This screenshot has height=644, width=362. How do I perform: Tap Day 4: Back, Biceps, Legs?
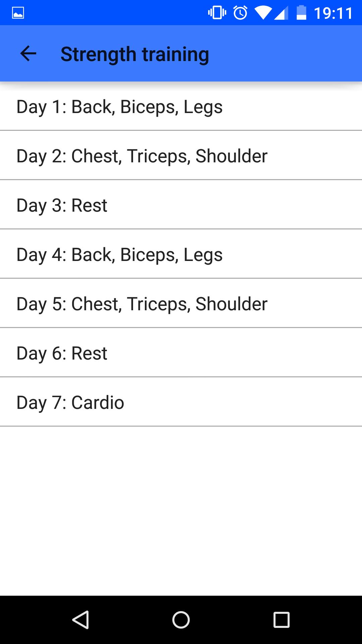coord(119,254)
